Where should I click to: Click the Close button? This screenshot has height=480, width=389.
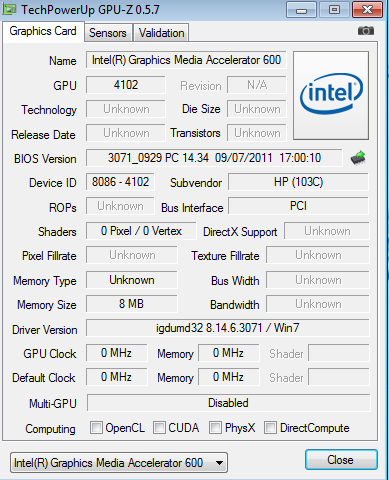[341, 460]
